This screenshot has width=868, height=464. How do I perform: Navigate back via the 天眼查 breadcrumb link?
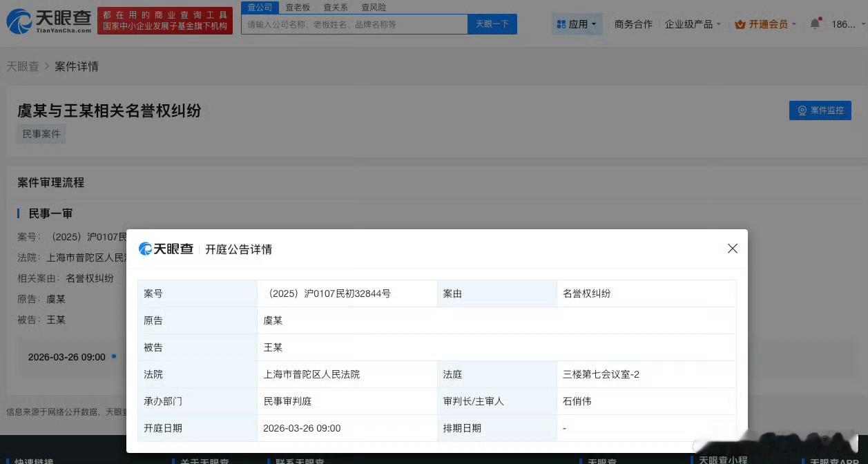point(23,66)
